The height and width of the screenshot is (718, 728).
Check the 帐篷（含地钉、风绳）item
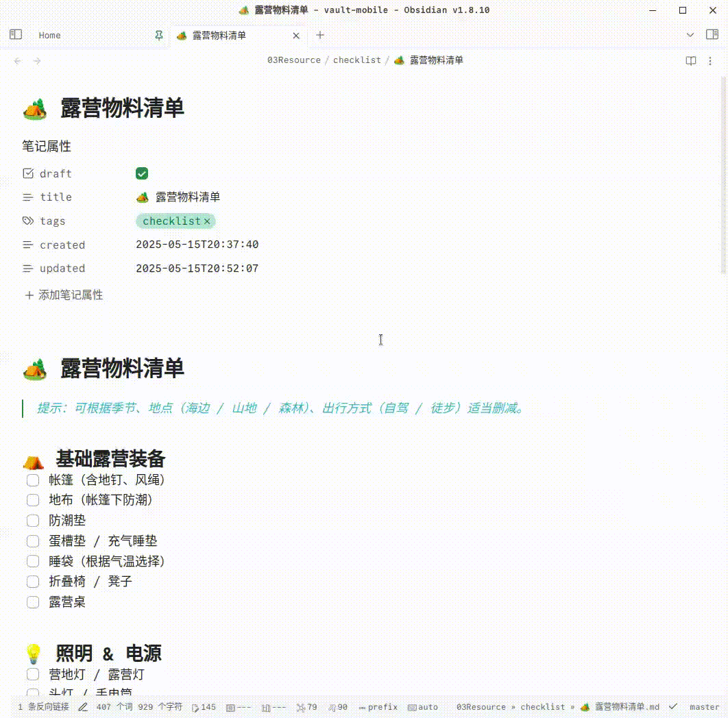click(33, 480)
